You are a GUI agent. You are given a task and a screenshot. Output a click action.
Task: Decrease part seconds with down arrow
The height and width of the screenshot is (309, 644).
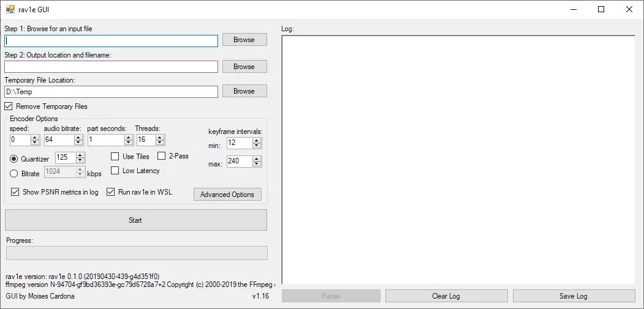tap(129, 143)
